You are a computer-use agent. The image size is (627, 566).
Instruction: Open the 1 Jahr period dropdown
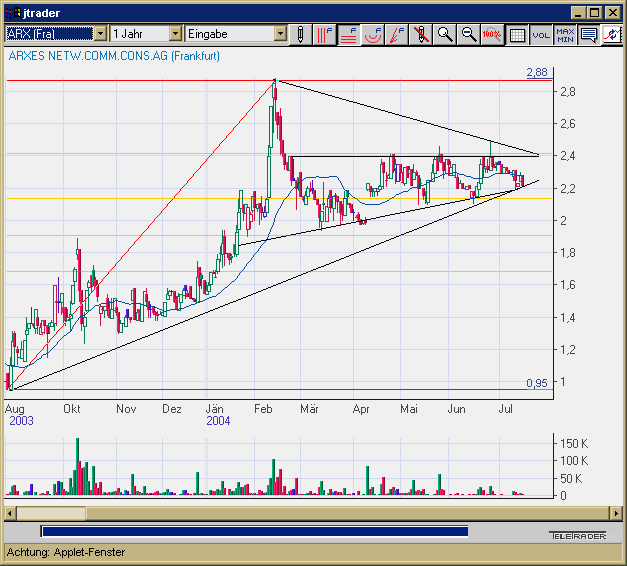point(175,34)
